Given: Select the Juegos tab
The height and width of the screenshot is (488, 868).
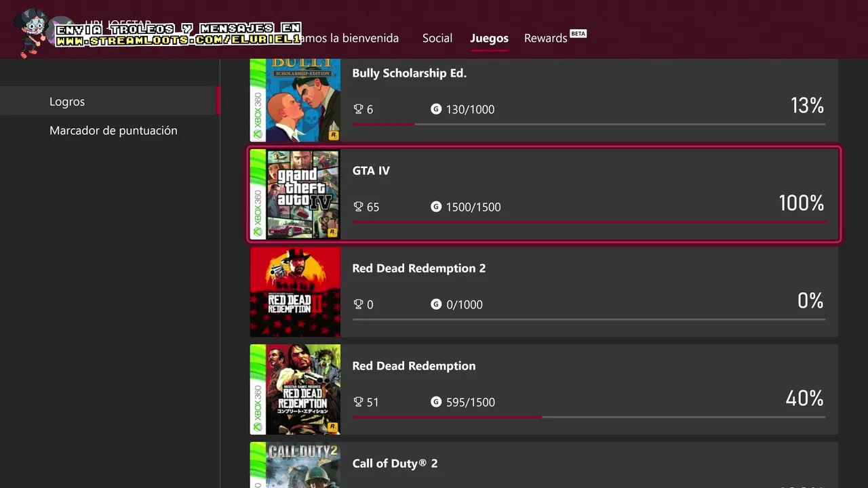Looking at the screenshot, I should pos(489,38).
